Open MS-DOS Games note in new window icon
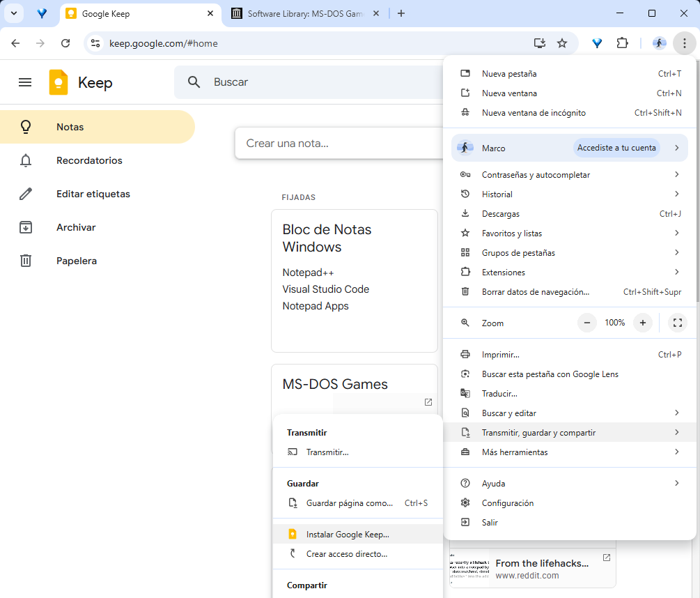 (428, 402)
